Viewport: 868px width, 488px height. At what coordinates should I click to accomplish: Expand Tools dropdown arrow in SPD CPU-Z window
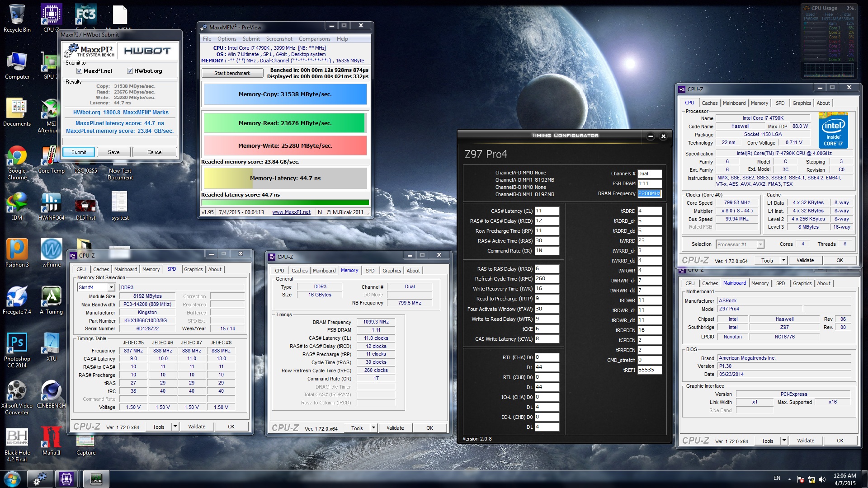point(175,427)
